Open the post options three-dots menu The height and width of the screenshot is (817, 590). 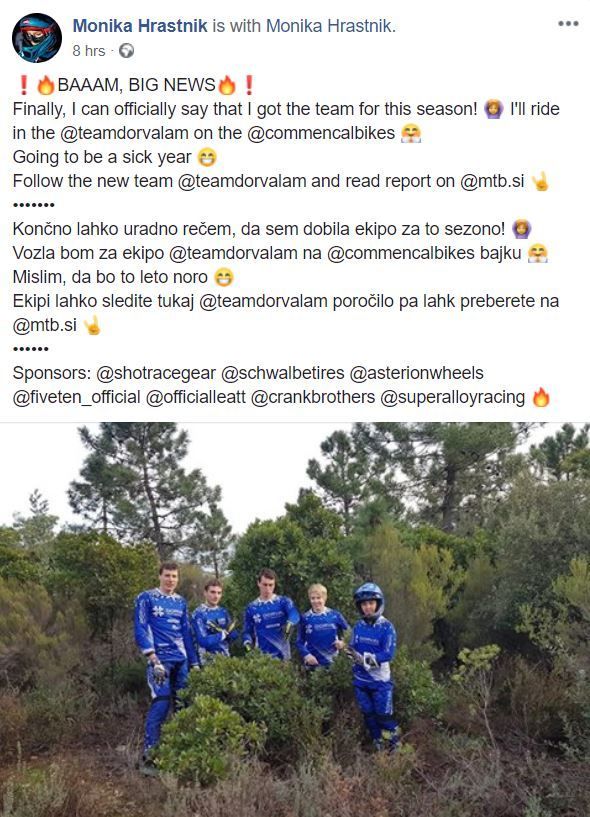click(568, 23)
